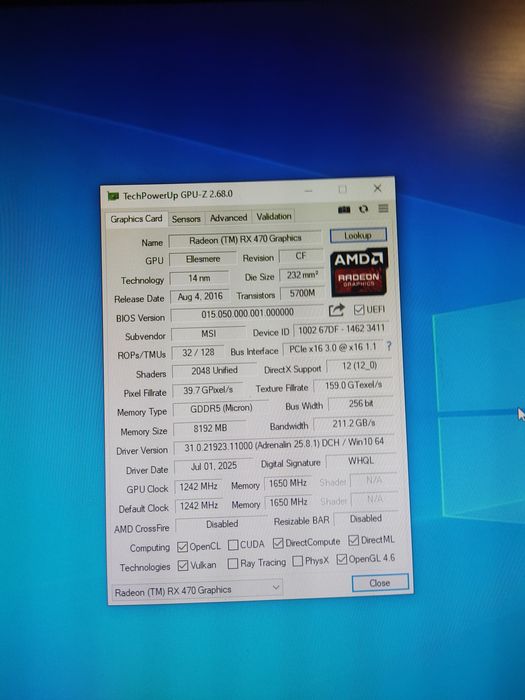Click the GPU Clock 1242 MHz value
The image size is (525, 700).
point(199,487)
